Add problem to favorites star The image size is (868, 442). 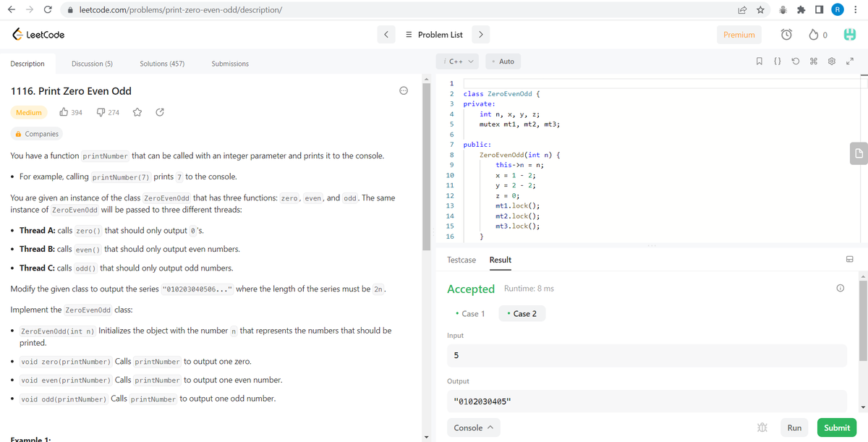click(x=137, y=112)
